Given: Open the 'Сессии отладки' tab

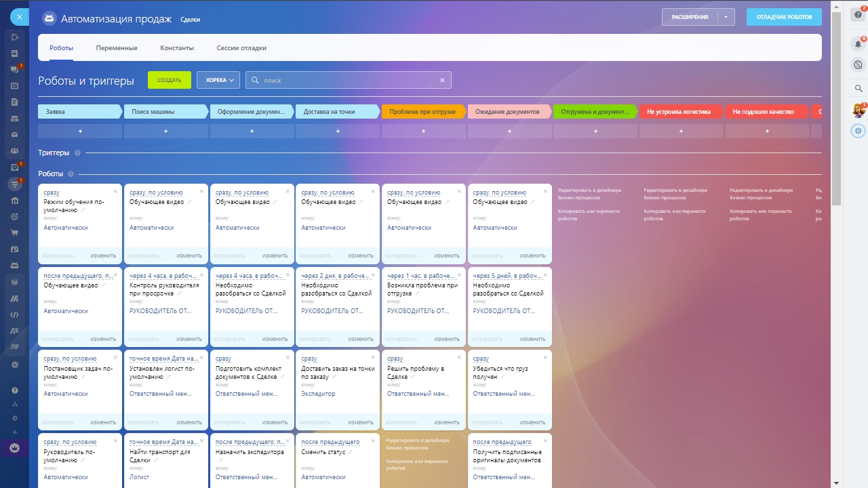Looking at the screenshot, I should (x=241, y=48).
